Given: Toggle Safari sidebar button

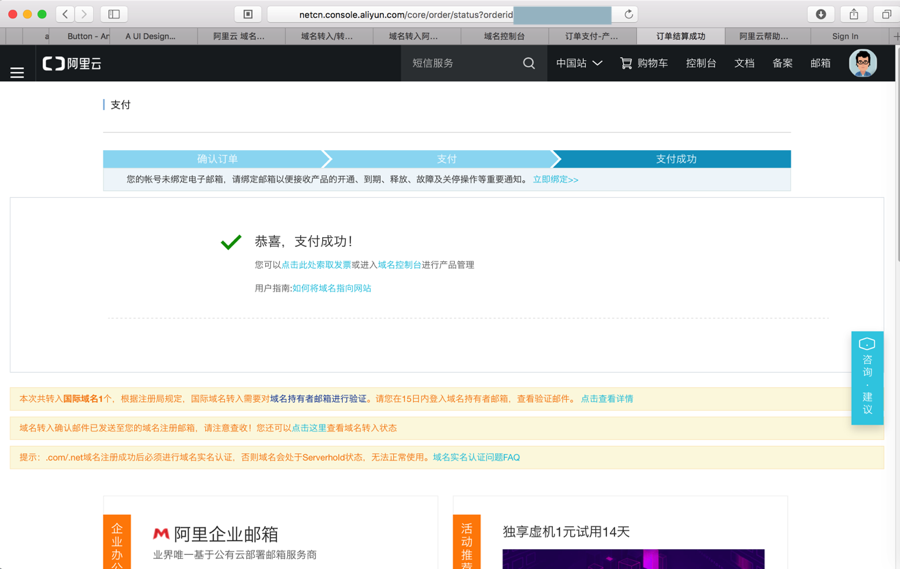Looking at the screenshot, I should 114,14.
